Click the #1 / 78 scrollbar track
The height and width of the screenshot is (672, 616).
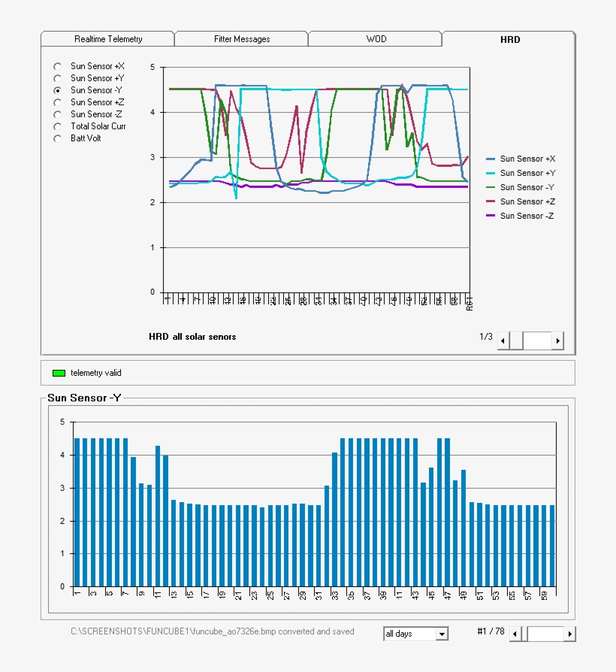tap(545, 634)
